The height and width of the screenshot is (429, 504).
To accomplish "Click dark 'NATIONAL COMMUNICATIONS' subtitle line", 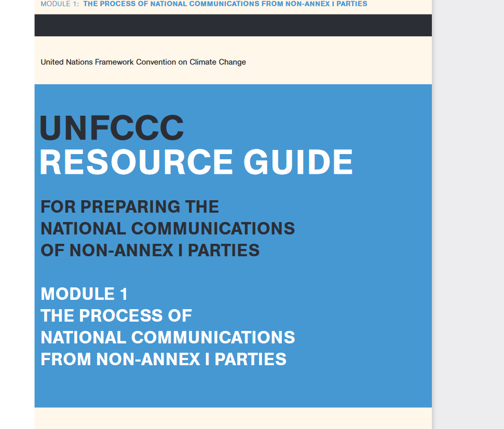I will tap(168, 228).
